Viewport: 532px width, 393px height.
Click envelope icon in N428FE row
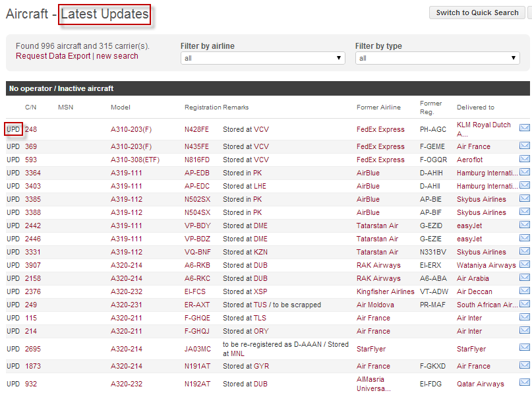[x=525, y=128]
